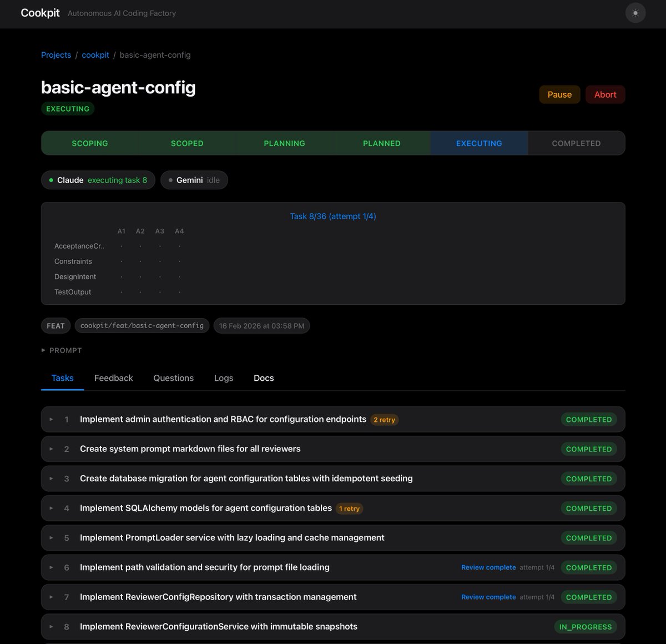666x644 pixels.
Task: Expand task 4 SQLAlchemy models row arrow
Action: [x=51, y=508]
